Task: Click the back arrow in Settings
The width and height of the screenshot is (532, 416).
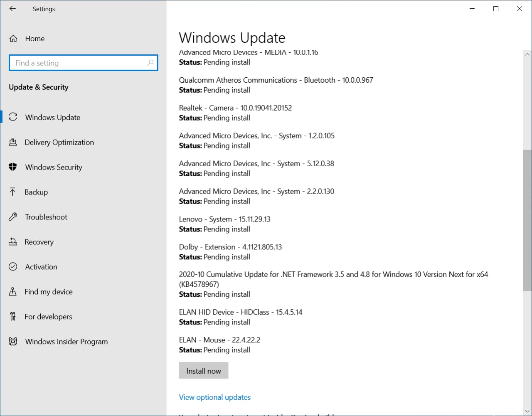Action: pyautogui.click(x=12, y=9)
